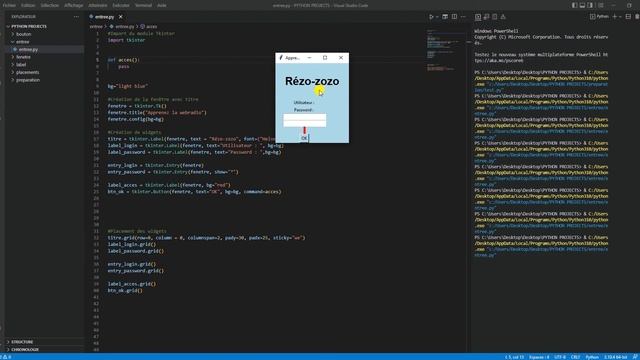The width and height of the screenshot is (640, 360).
Task: Collapse the entree folder
Action: (x=44, y=42)
